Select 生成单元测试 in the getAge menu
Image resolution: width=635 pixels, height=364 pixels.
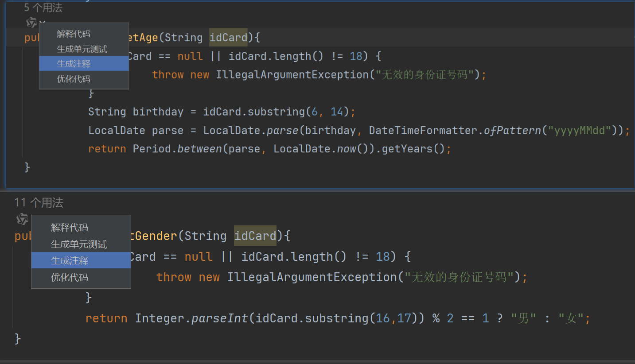(82, 49)
